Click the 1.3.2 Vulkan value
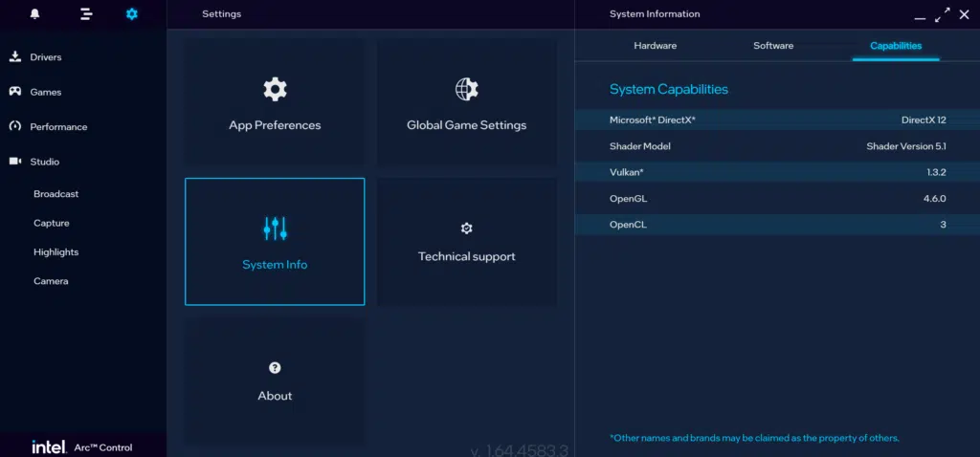 pyautogui.click(x=936, y=172)
